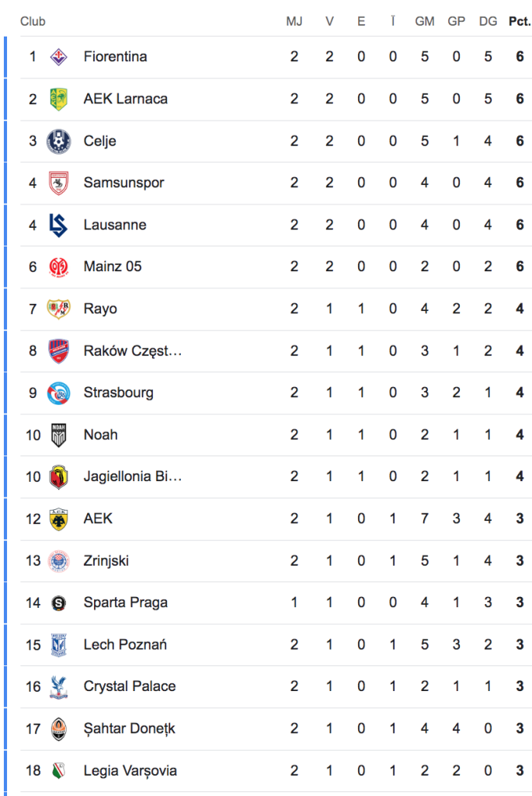Click the DG column header

[x=488, y=21]
